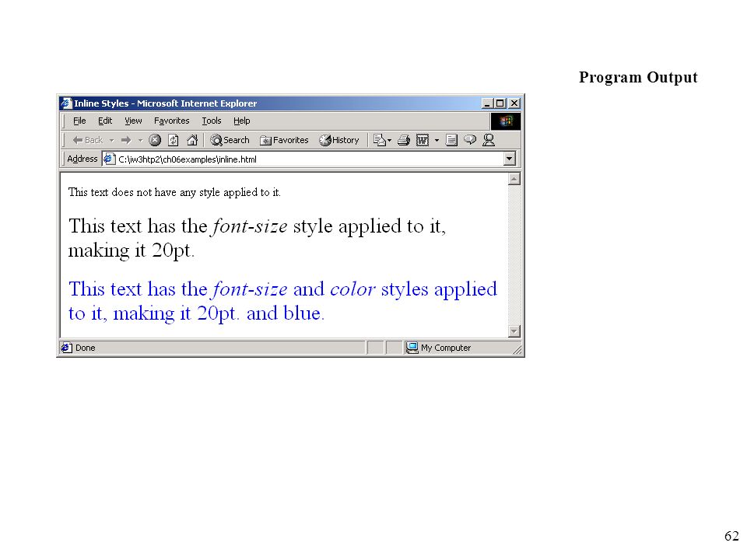Click the Windows logo throbber
747x560 pixels.
(506, 121)
